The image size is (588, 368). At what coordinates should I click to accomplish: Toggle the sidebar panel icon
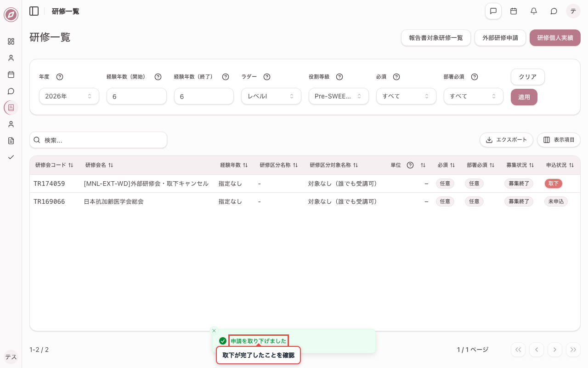pyautogui.click(x=34, y=11)
